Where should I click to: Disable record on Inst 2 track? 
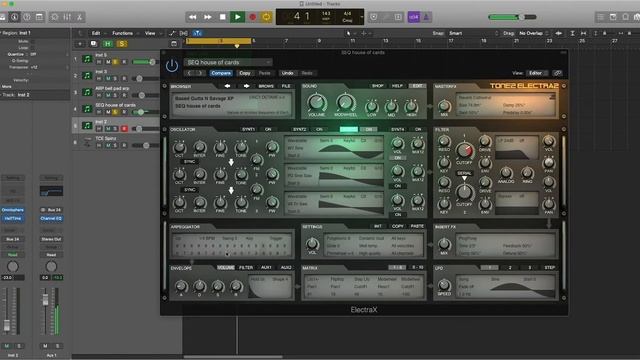pyautogui.click(x=124, y=129)
